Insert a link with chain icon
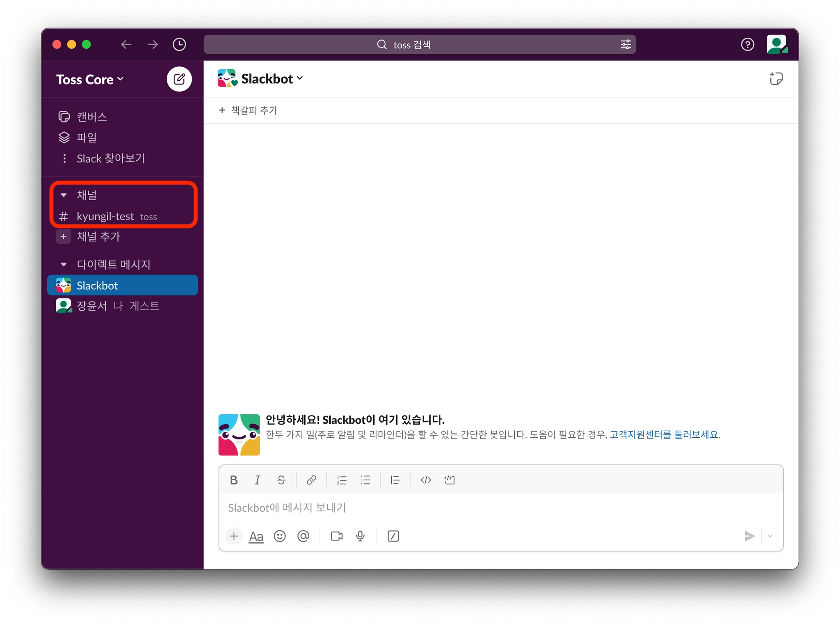 tap(311, 480)
